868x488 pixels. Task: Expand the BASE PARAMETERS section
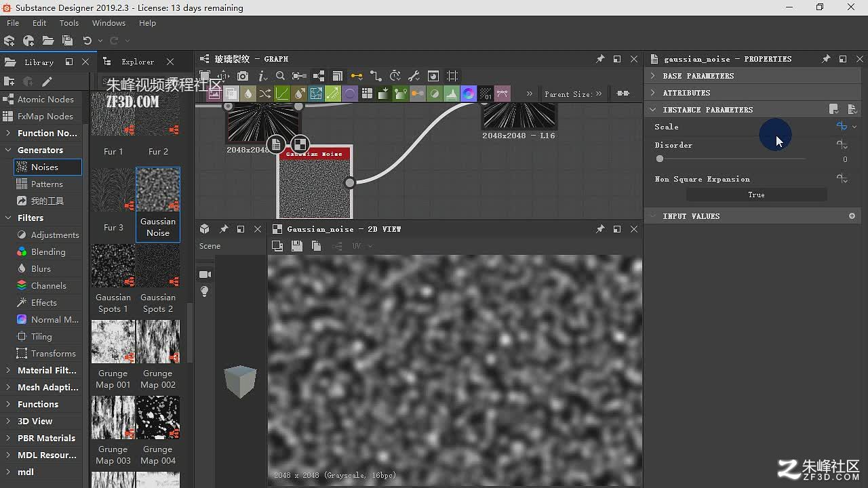click(754, 76)
